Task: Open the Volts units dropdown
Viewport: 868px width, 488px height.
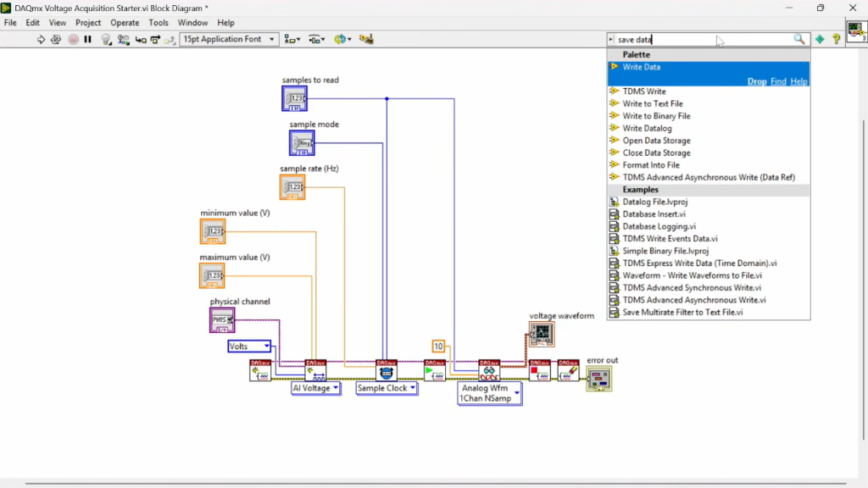Action: point(249,347)
